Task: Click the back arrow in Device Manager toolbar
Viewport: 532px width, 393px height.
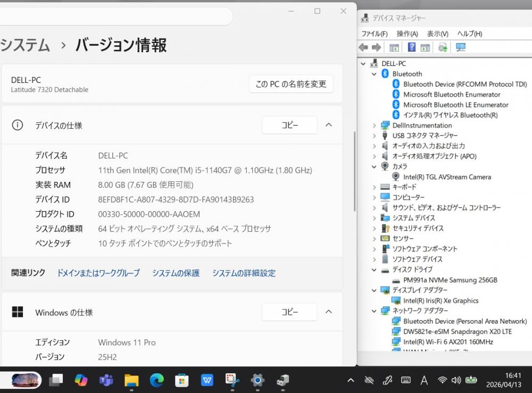Action: coord(363,47)
